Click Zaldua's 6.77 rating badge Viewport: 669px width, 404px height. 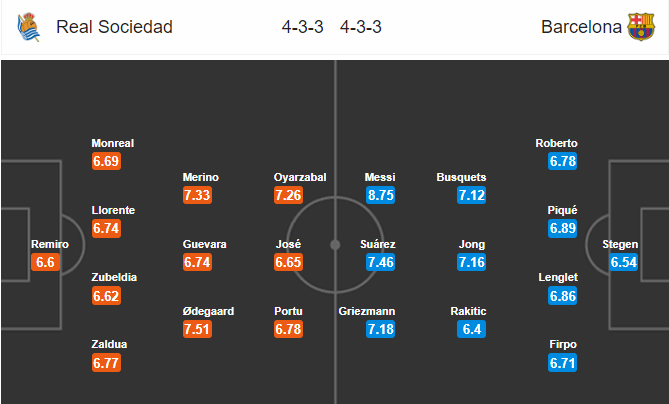pos(106,363)
